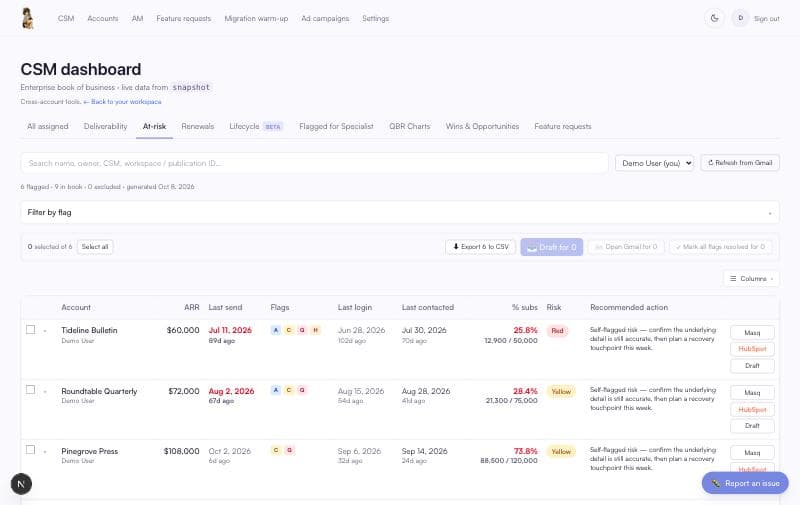Click flag A badge on Roundtable Quarterly row

276,390
